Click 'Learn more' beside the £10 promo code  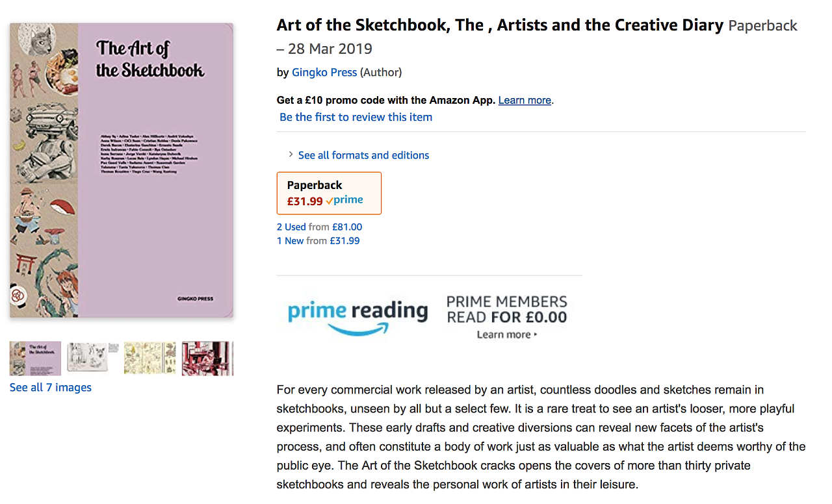[525, 100]
